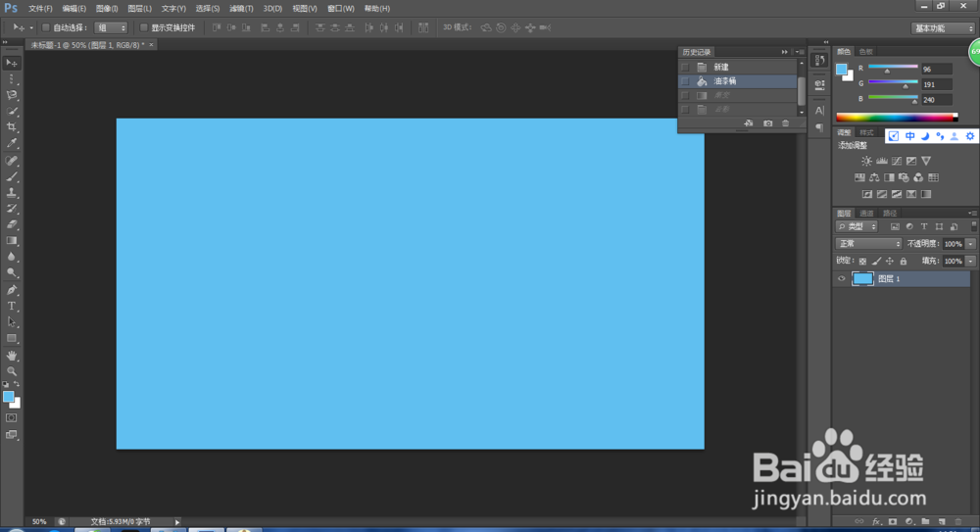
Task: Switch to the 样式 tab
Action: pos(867,132)
